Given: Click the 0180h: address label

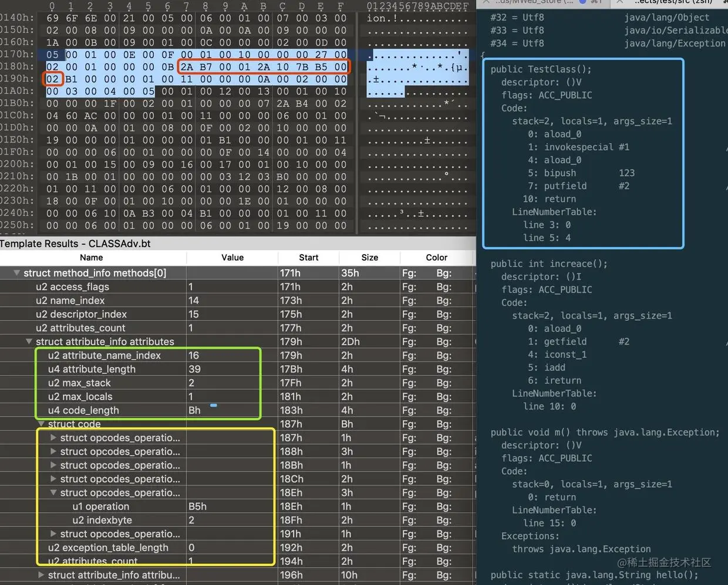Looking at the screenshot, I should [x=17, y=66].
